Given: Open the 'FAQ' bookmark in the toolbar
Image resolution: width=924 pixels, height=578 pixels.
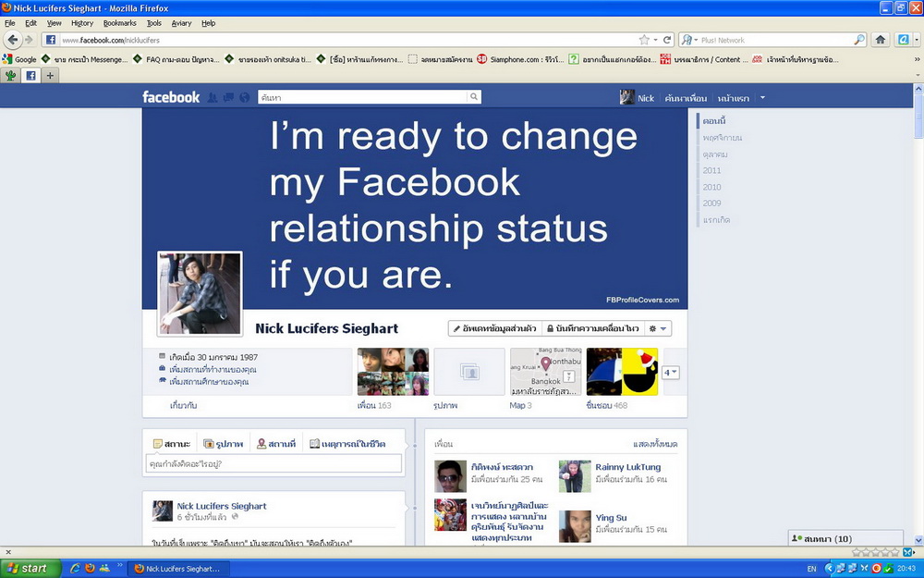Looking at the screenshot, I should pyautogui.click(x=176, y=59).
